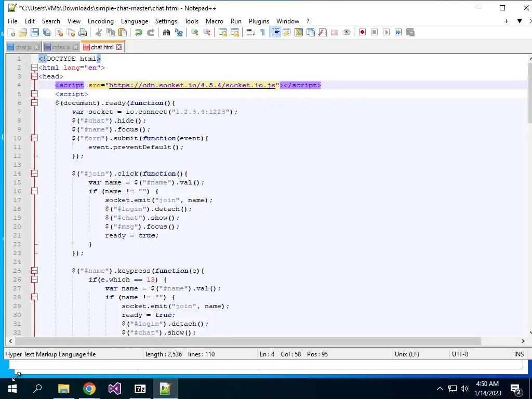The image size is (532, 399).
Task: Close the chat.html tab
Action: tap(119, 47)
